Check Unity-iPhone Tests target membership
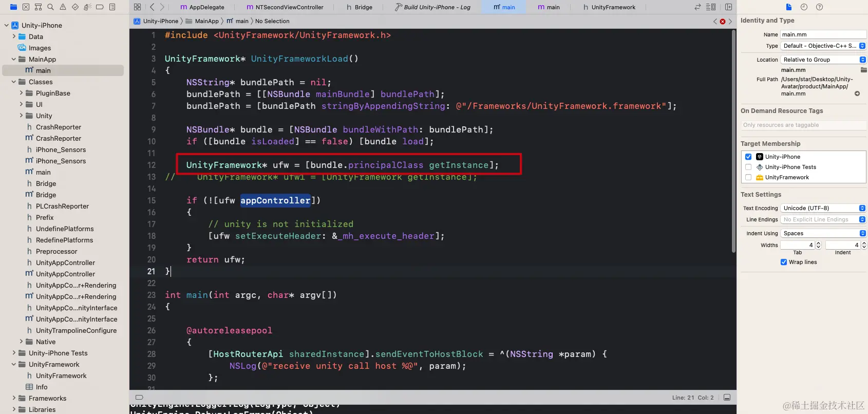868x414 pixels. [x=748, y=167]
